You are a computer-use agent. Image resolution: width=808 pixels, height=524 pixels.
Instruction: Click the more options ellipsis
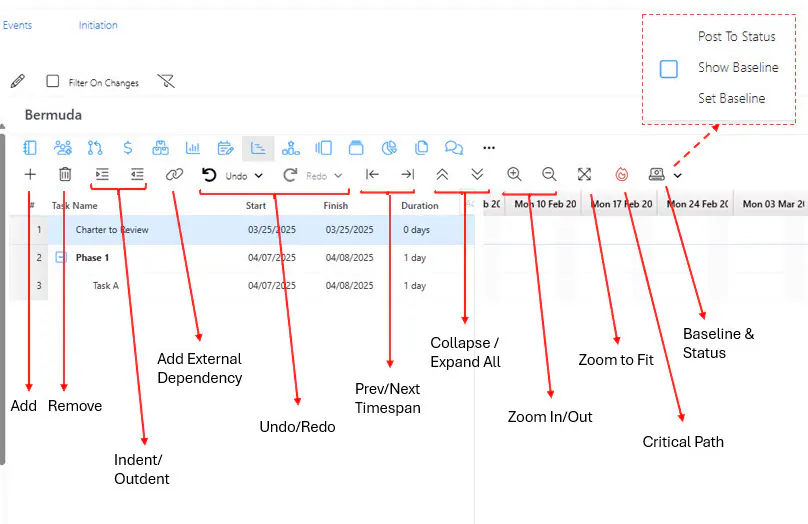489,148
